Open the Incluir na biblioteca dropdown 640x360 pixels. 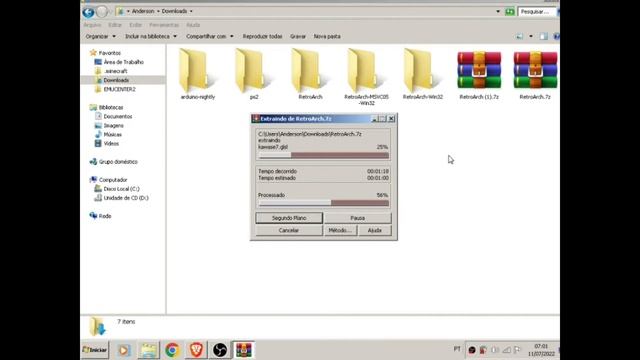click(151, 36)
